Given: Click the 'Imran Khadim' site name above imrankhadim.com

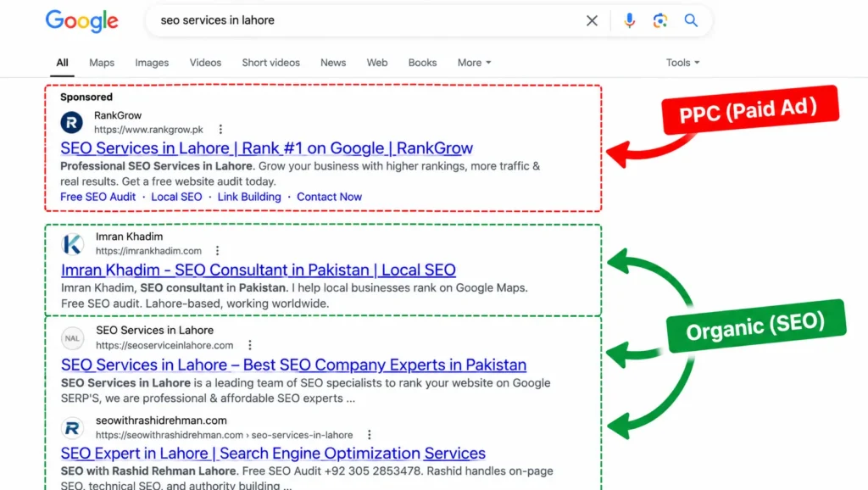Looking at the screenshot, I should [129, 237].
